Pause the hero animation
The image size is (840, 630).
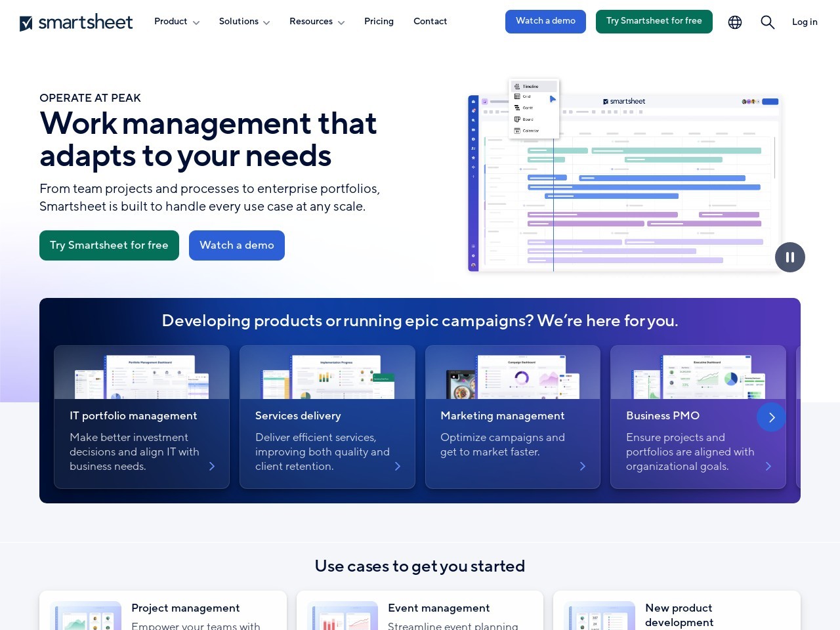(790, 257)
